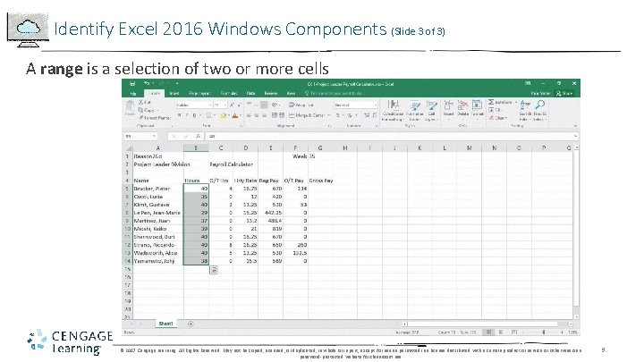Viewport: 644px width, 362px height.
Task: Click Accounting Number Format dollar icon
Action: coord(338,115)
